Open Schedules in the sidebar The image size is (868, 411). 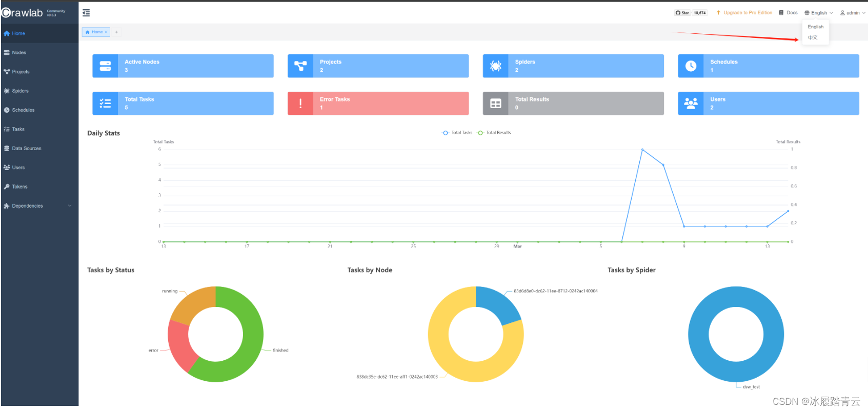click(x=39, y=110)
